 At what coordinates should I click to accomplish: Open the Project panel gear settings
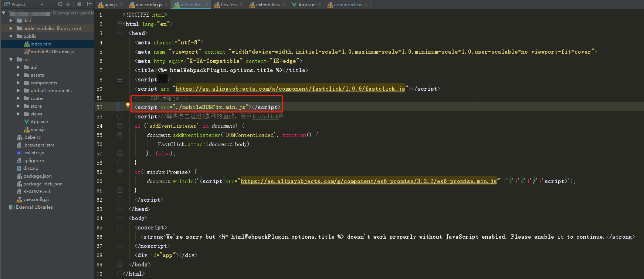pyautogui.click(x=79, y=4)
